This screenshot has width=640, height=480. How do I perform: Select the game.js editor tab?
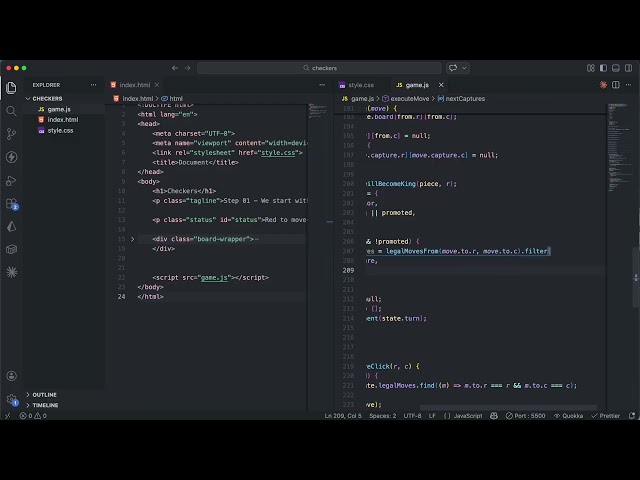click(x=417, y=85)
